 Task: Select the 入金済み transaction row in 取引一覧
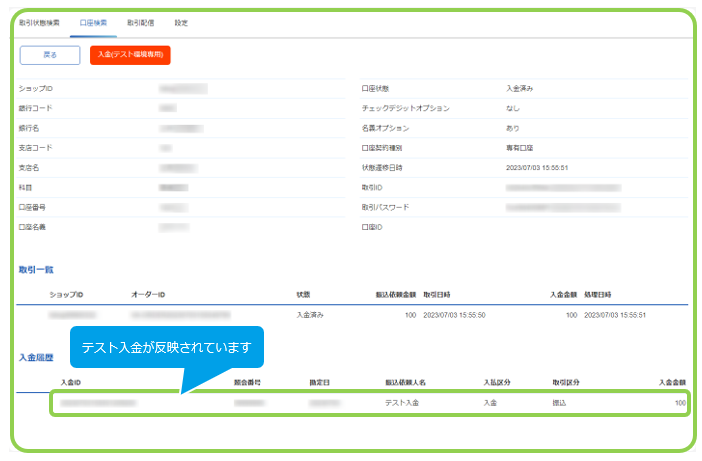click(x=352, y=315)
